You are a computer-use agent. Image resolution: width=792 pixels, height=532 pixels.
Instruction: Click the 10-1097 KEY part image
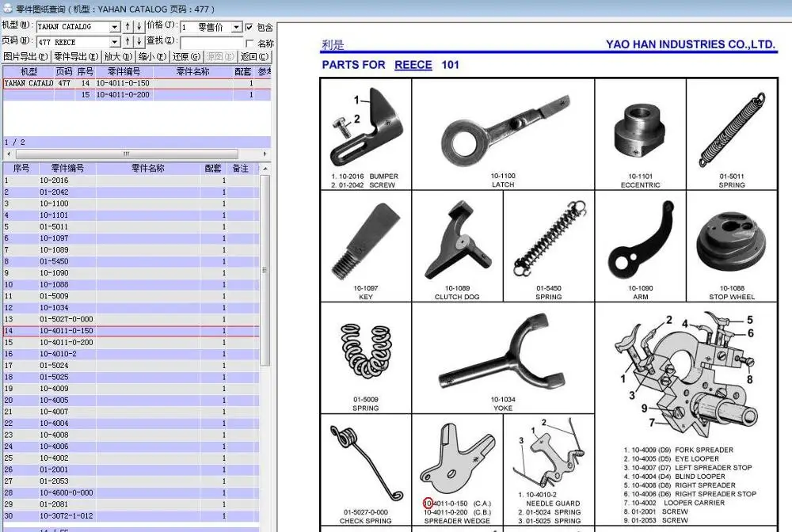click(366, 240)
